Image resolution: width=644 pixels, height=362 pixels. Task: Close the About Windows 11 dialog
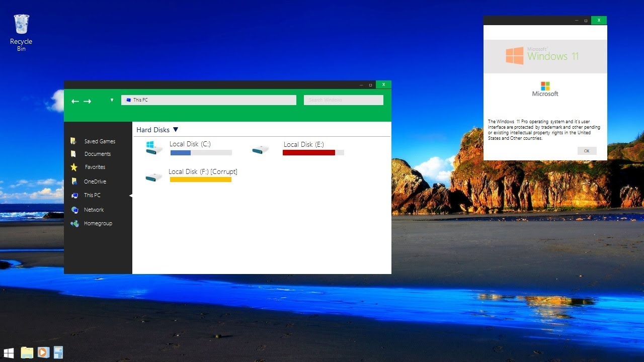(599, 20)
